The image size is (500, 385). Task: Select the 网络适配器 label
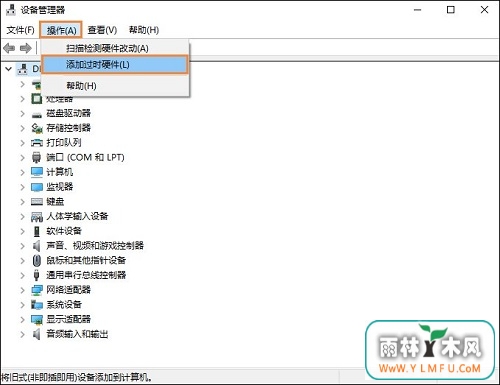pos(68,290)
